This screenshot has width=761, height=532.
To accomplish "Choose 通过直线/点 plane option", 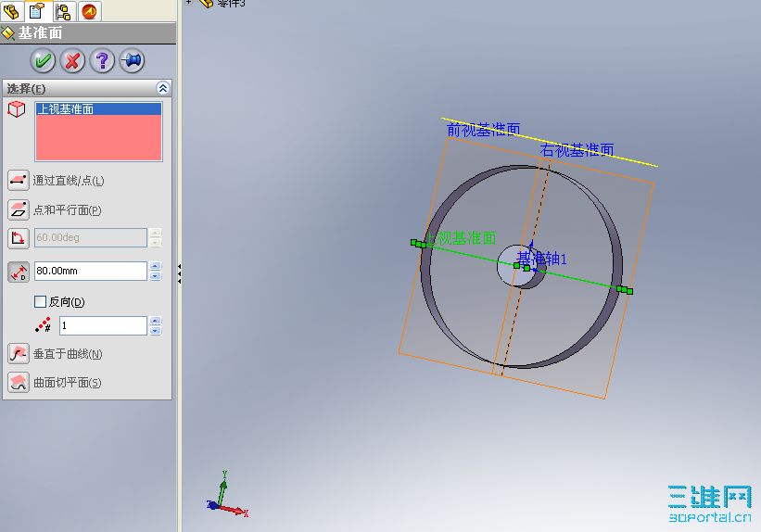I will 19,181.
